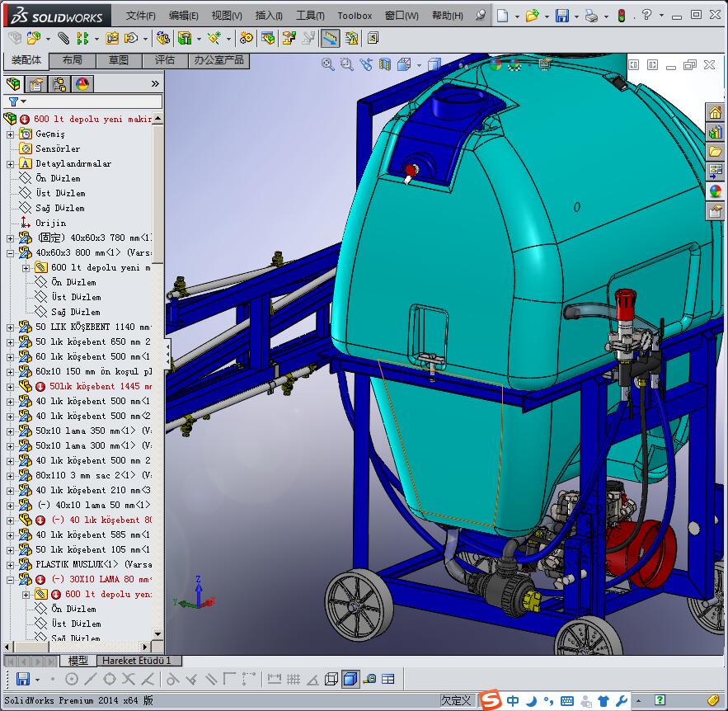Open the Appearances tab in task pane
The image size is (728, 711).
[x=715, y=191]
